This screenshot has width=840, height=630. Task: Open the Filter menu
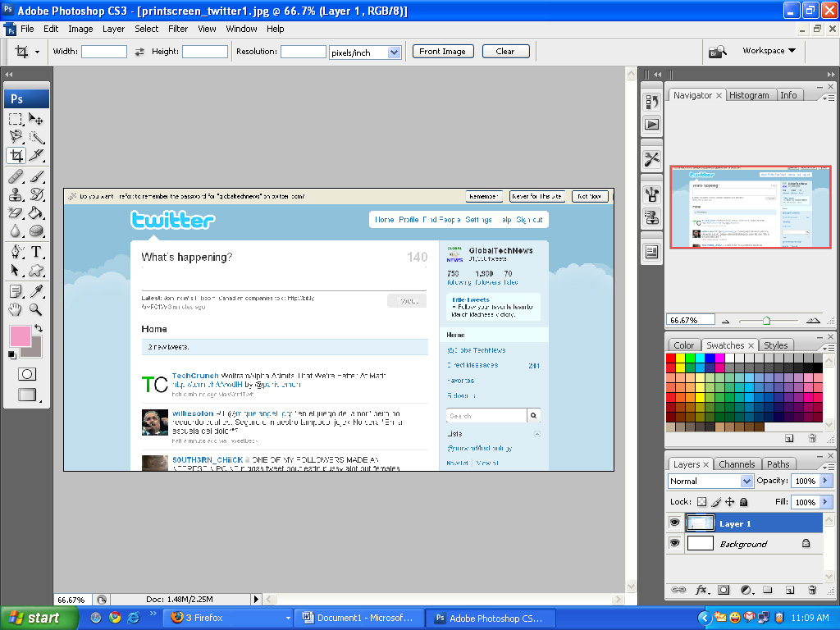pos(177,28)
